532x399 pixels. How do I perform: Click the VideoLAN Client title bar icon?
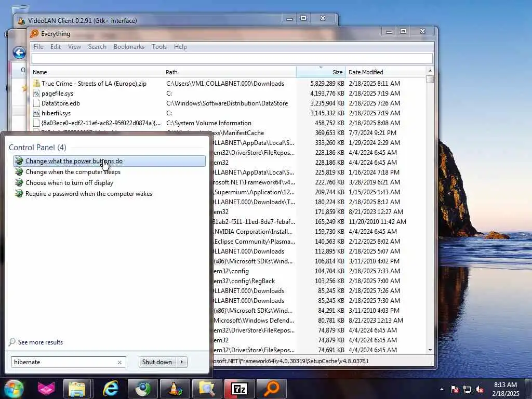[x=21, y=21]
